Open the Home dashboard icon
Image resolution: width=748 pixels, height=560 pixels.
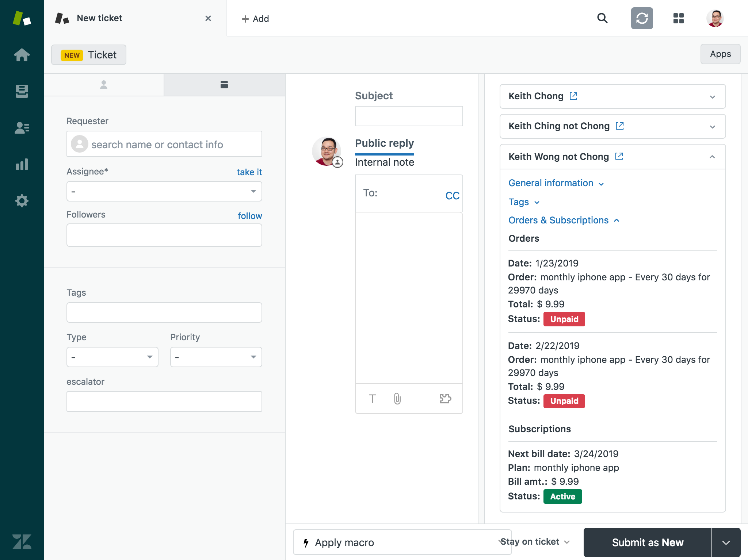point(22,55)
